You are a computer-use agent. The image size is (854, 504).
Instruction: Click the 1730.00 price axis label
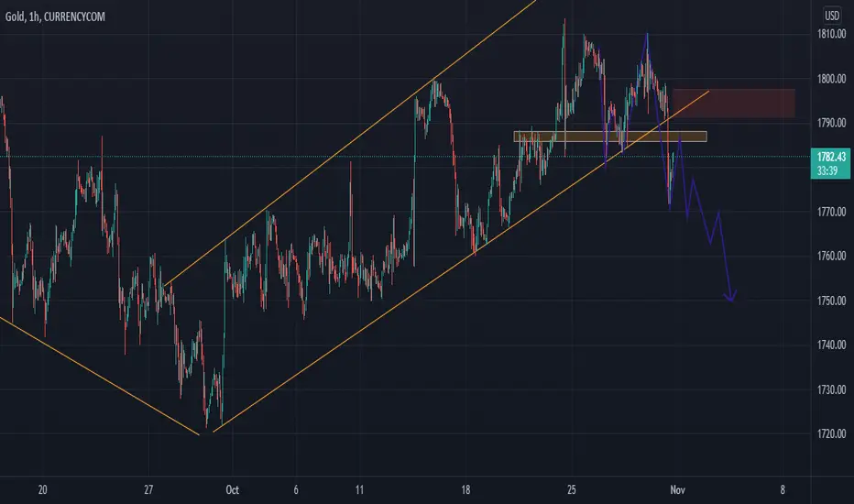[831, 389]
